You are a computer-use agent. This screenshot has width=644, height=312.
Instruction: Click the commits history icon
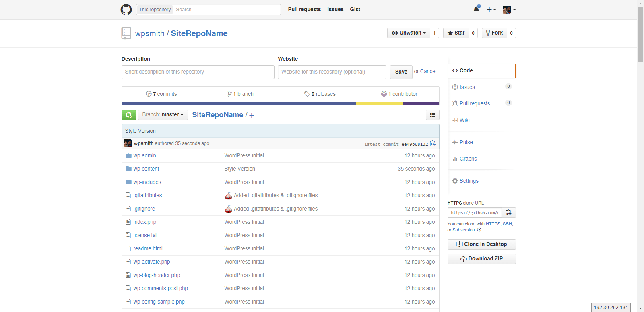click(149, 94)
